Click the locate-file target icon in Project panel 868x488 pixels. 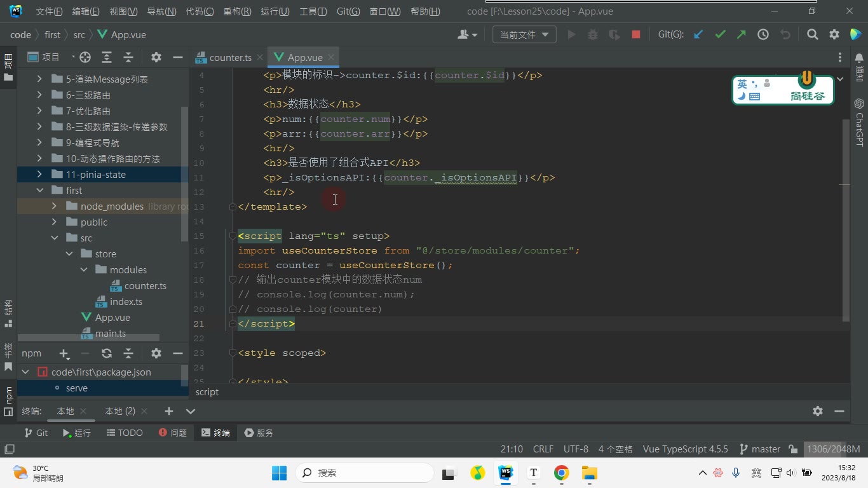[x=85, y=57]
